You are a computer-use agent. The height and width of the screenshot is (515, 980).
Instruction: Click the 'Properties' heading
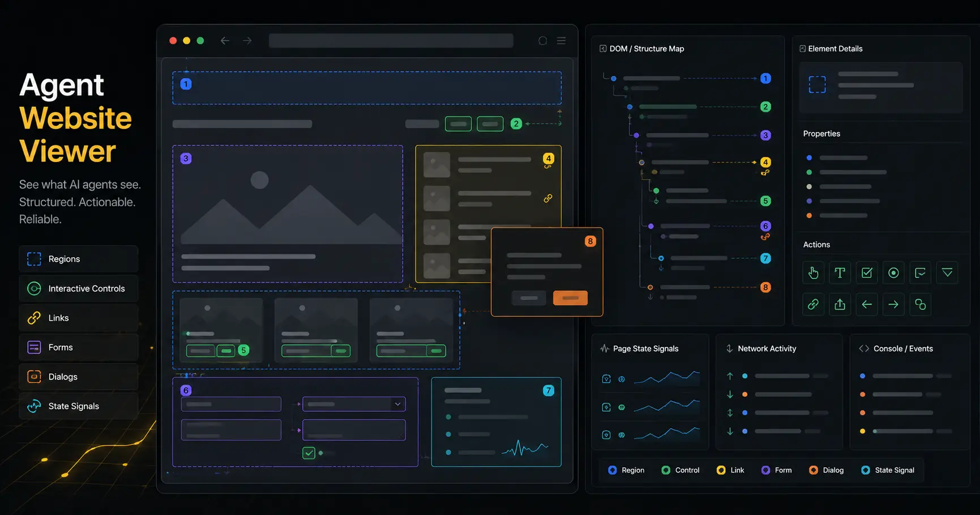tap(821, 134)
